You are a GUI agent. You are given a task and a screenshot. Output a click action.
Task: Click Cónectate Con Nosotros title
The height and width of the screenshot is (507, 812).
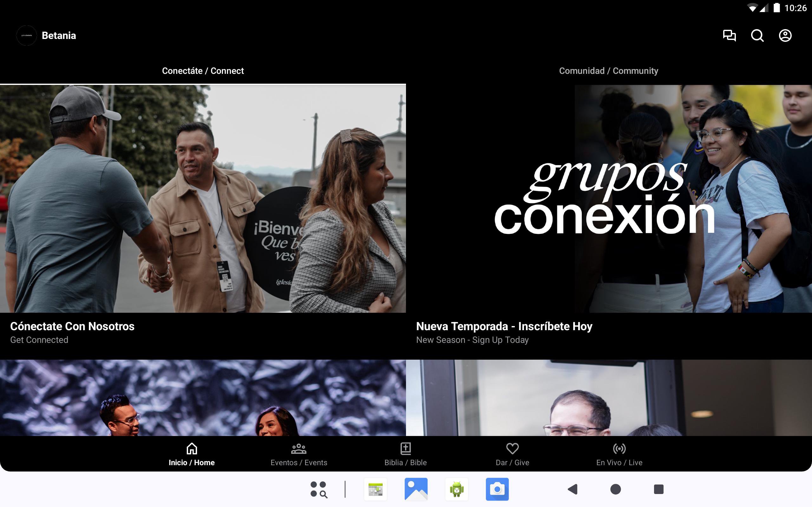click(72, 326)
